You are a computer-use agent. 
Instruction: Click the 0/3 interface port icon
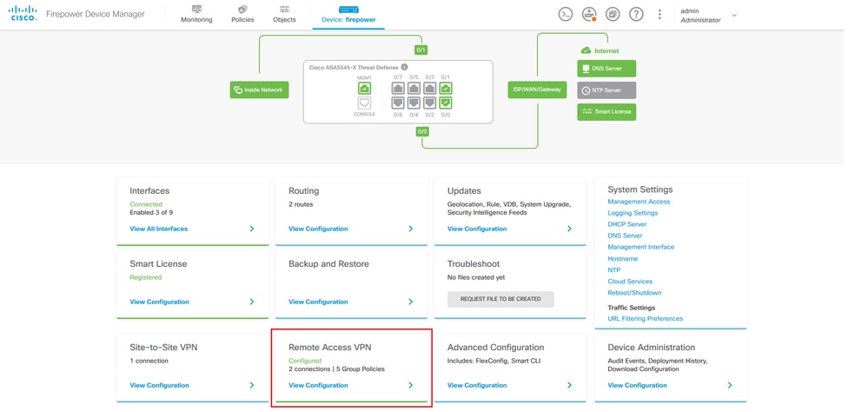pos(430,88)
